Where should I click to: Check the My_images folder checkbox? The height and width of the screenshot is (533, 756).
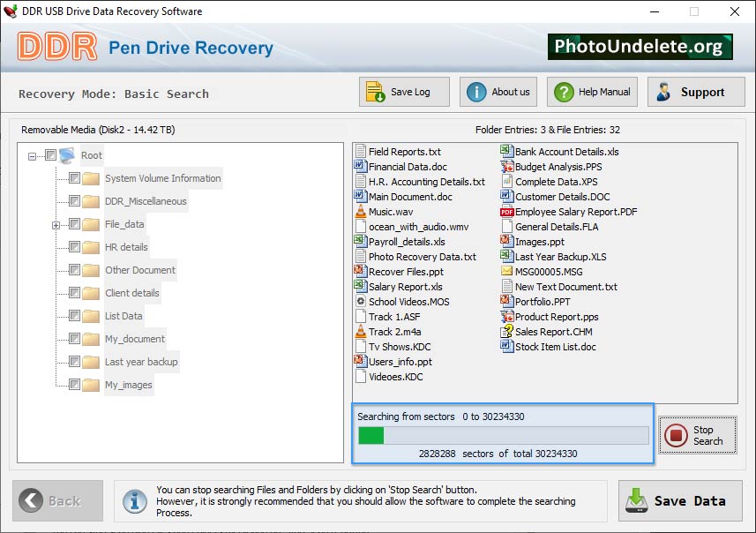click(x=74, y=385)
